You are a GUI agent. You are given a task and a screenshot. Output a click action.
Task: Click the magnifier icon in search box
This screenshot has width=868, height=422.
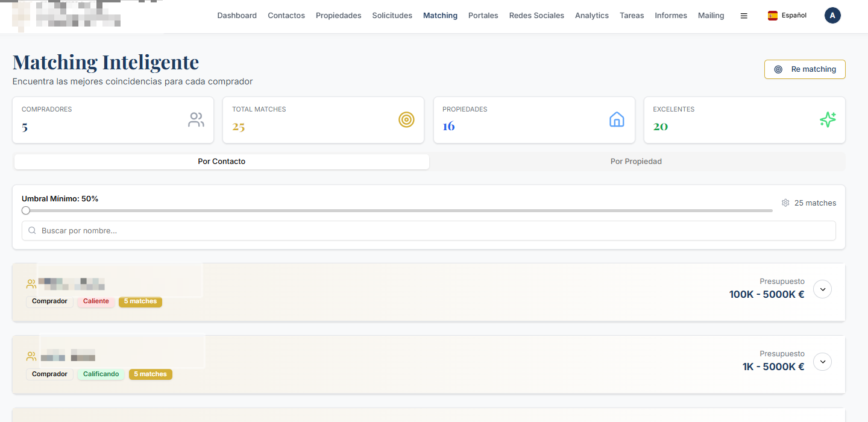(x=32, y=230)
